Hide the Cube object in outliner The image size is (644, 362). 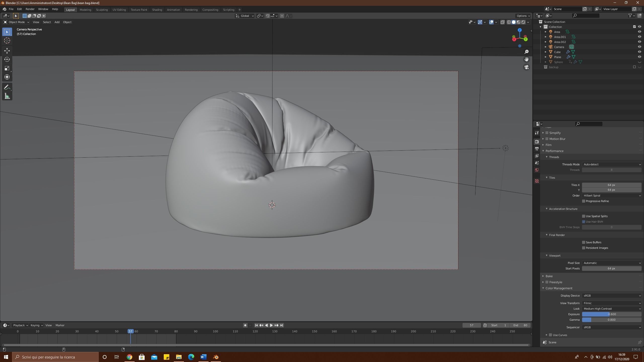pos(639,52)
